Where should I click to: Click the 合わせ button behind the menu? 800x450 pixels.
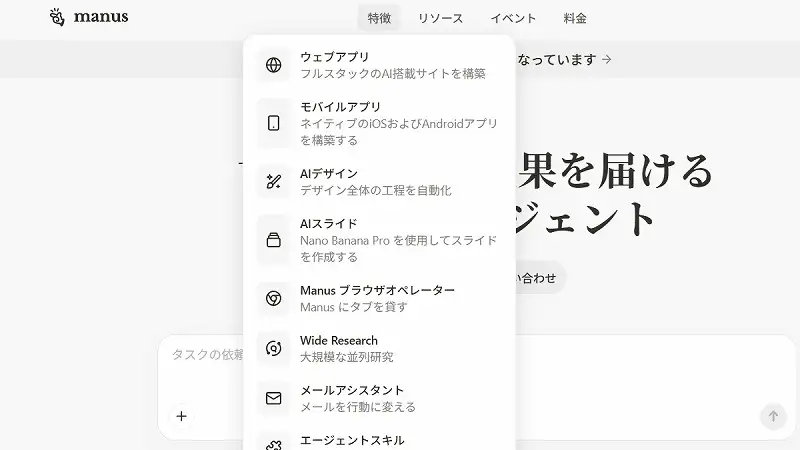point(540,278)
